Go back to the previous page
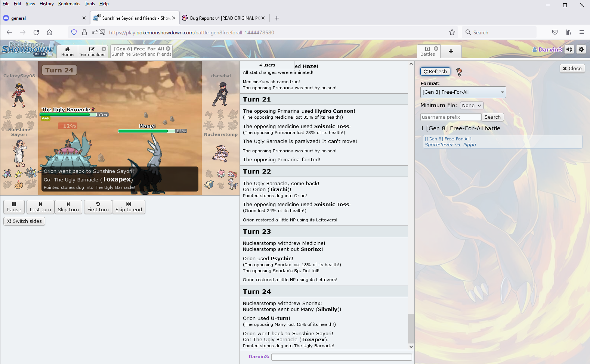The height and width of the screenshot is (364, 590). click(x=9, y=32)
